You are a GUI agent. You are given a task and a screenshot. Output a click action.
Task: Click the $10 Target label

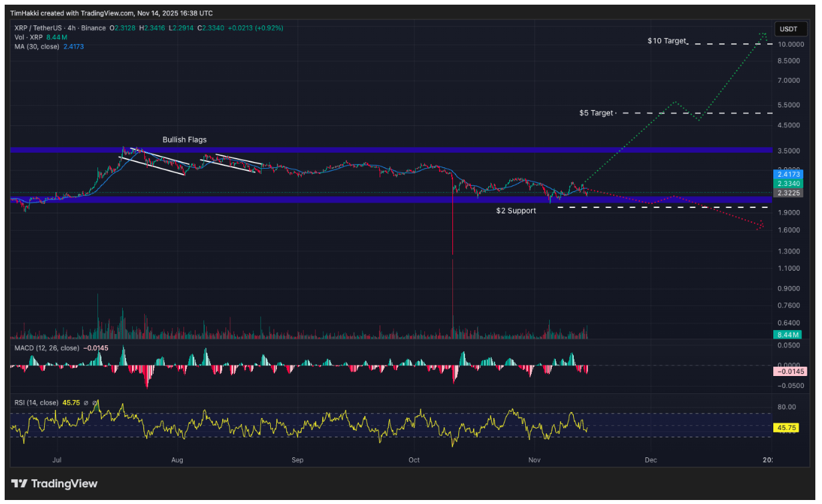(x=667, y=41)
